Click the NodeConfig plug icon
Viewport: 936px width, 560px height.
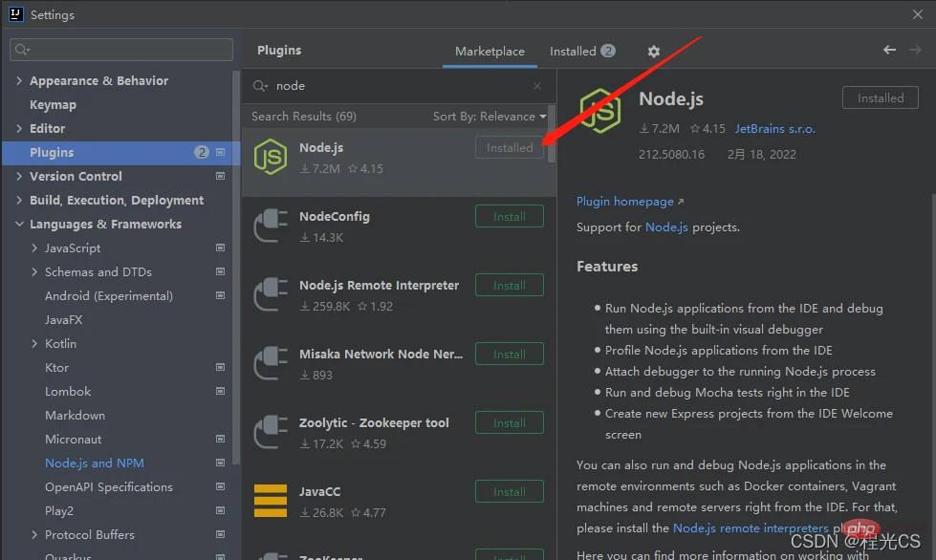(271, 226)
